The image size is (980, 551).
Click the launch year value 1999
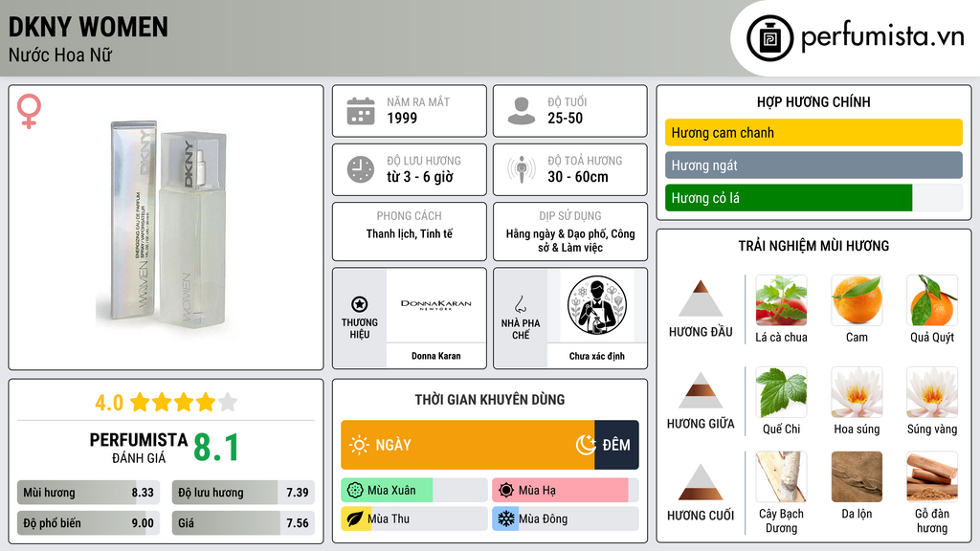click(x=402, y=118)
